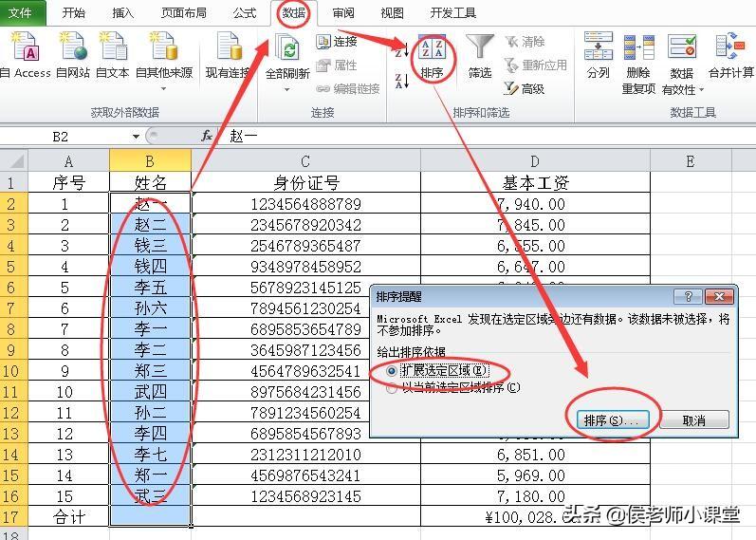Screen dimensions: 756x540
Task: Open 连接 connections in the ribbon
Action: point(337,42)
